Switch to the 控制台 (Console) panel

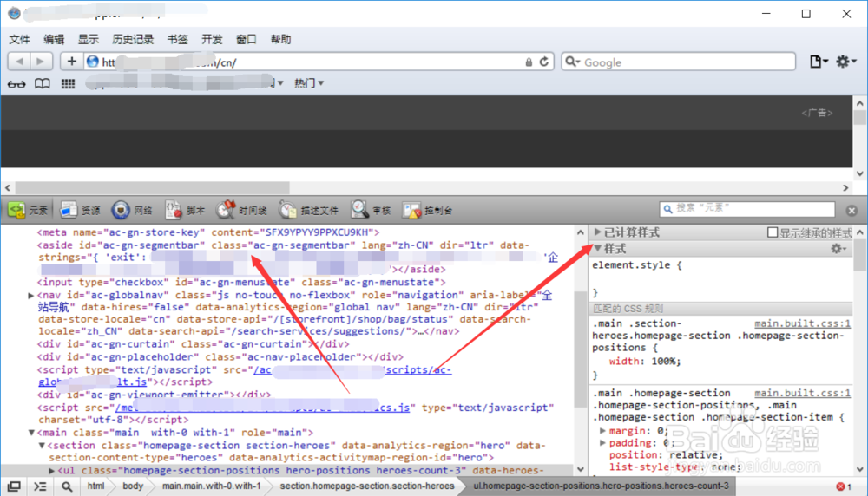[429, 210]
